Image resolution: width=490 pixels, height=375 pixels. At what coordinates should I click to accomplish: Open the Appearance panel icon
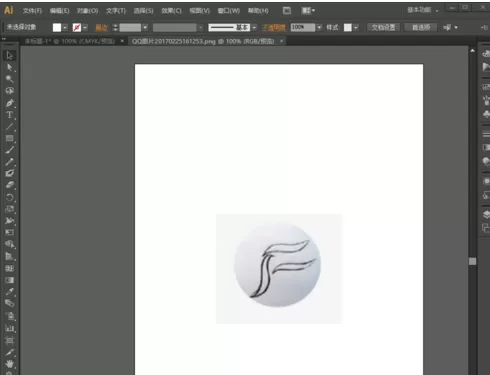click(x=486, y=181)
